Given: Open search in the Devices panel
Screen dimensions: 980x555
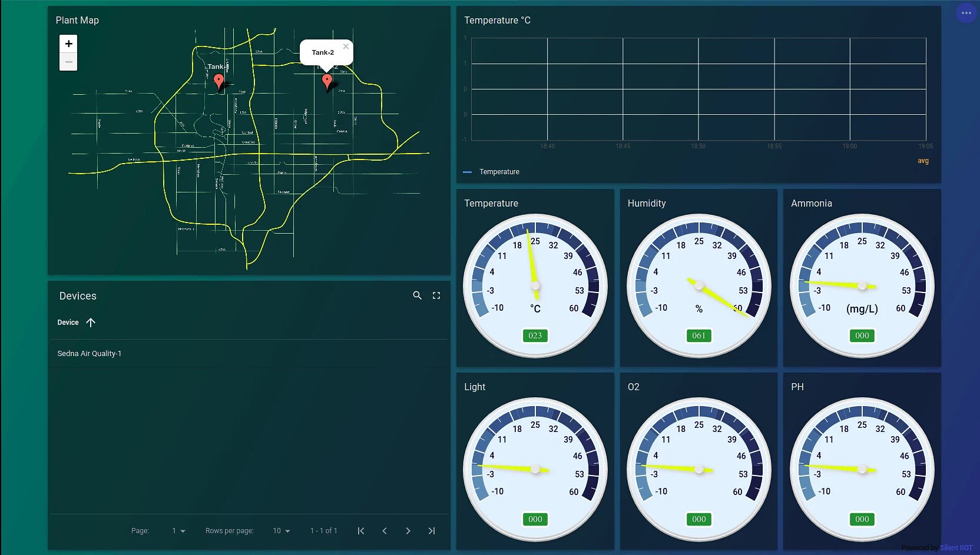Looking at the screenshot, I should pyautogui.click(x=418, y=295).
